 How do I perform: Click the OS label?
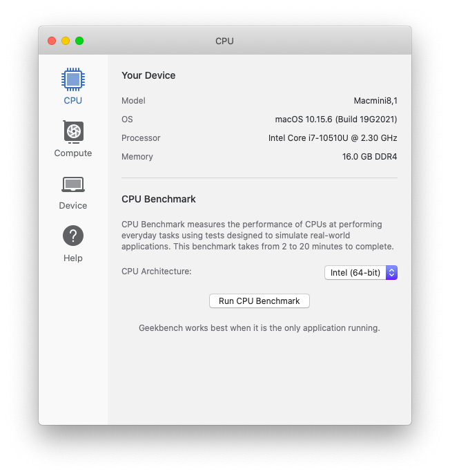coord(127,120)
